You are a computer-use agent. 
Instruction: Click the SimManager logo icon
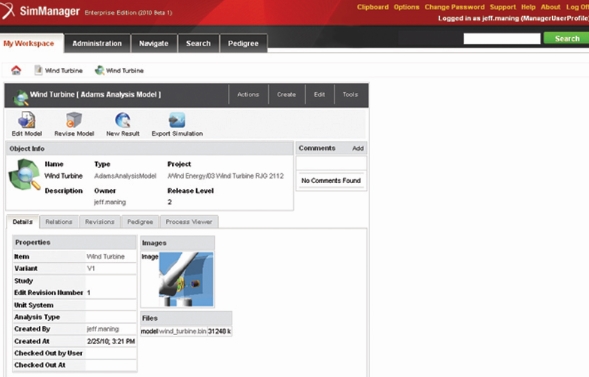8,11
